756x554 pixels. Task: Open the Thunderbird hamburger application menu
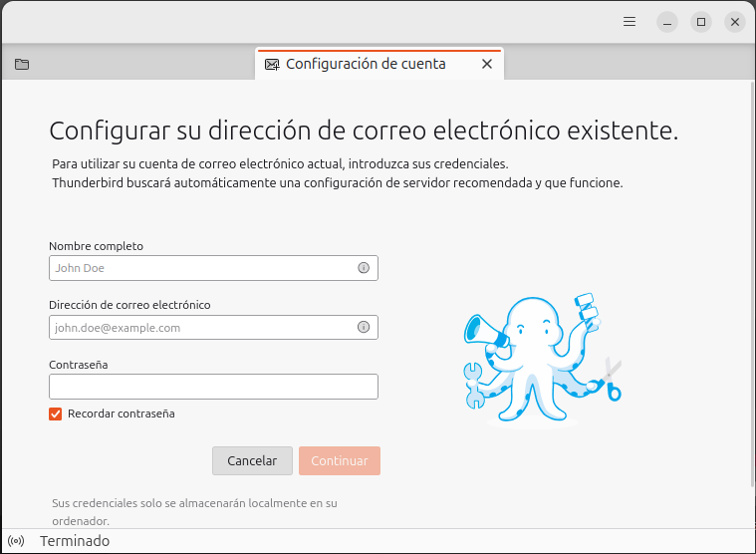630,22
